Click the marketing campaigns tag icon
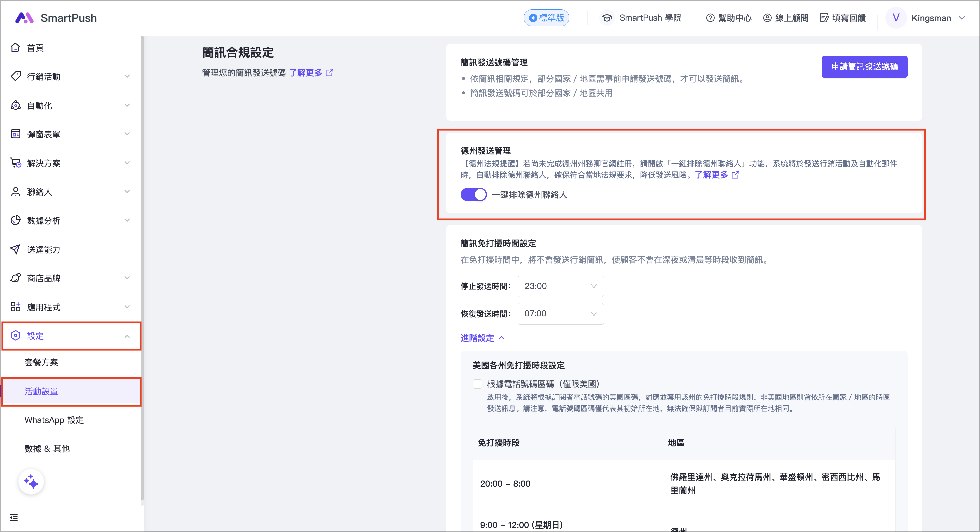The height and width of the screenshot is (532, 980). 15,76
